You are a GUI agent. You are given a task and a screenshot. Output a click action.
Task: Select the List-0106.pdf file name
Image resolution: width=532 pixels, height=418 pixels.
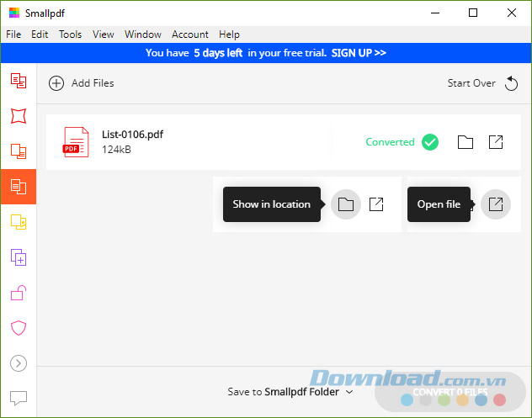click(133, 135)
